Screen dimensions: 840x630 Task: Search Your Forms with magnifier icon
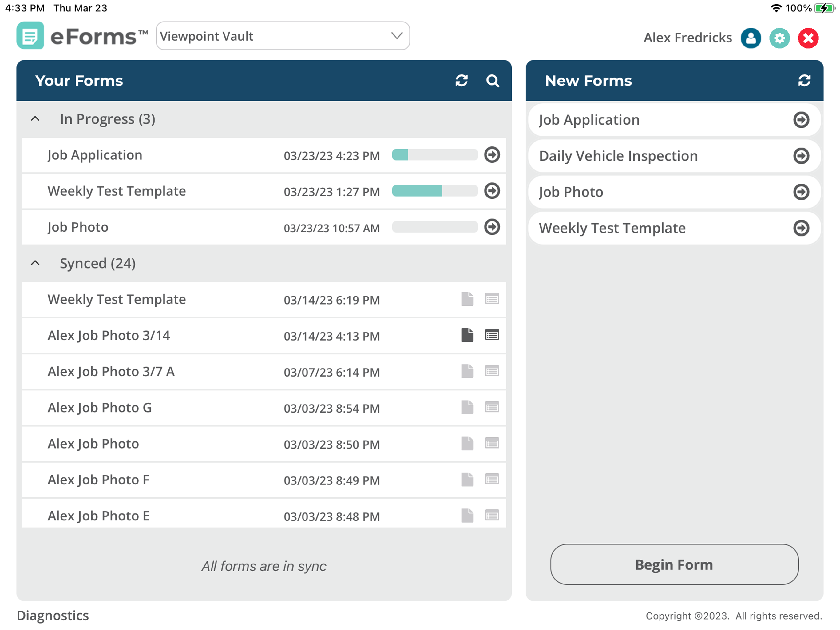(493, 81)
